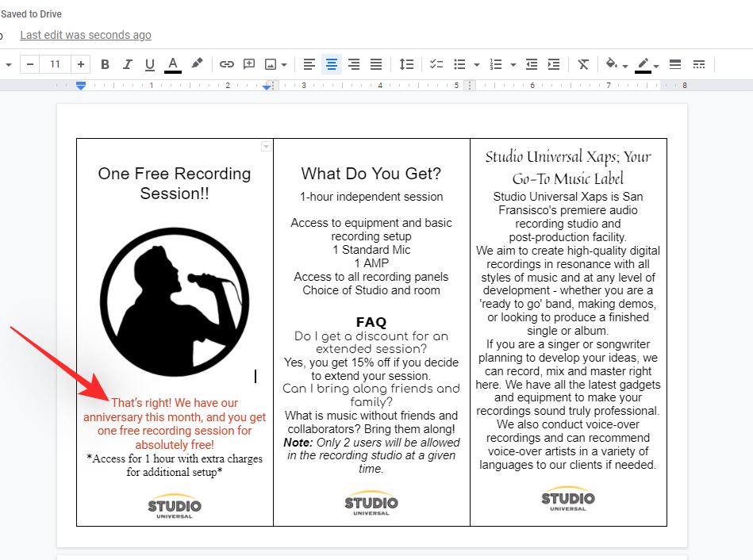Click the increase indent icon
Viewport: 753px width, 560px height.
pyautogui.click(x=554, y=64)
